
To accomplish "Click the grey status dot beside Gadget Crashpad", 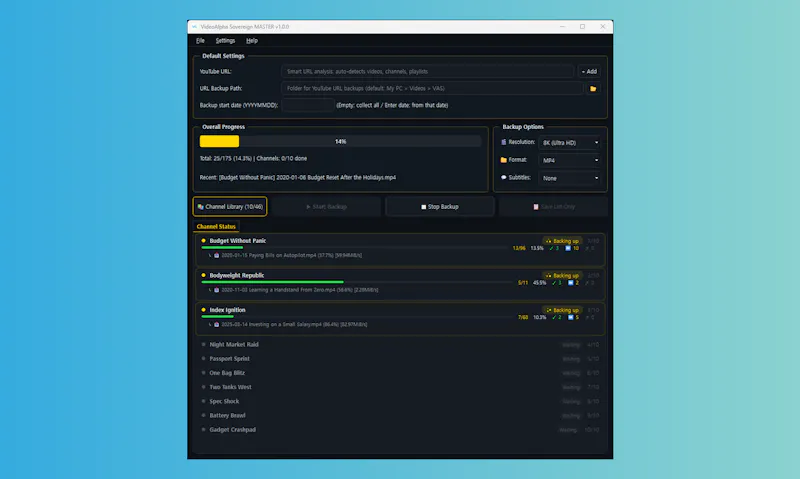I will coord(204,430).
